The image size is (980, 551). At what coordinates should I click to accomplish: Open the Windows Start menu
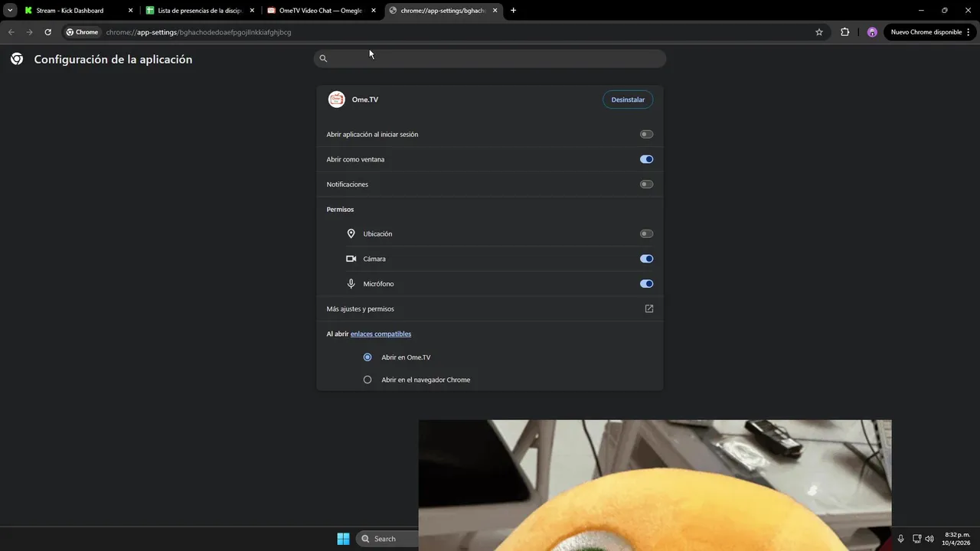[343, 539]
